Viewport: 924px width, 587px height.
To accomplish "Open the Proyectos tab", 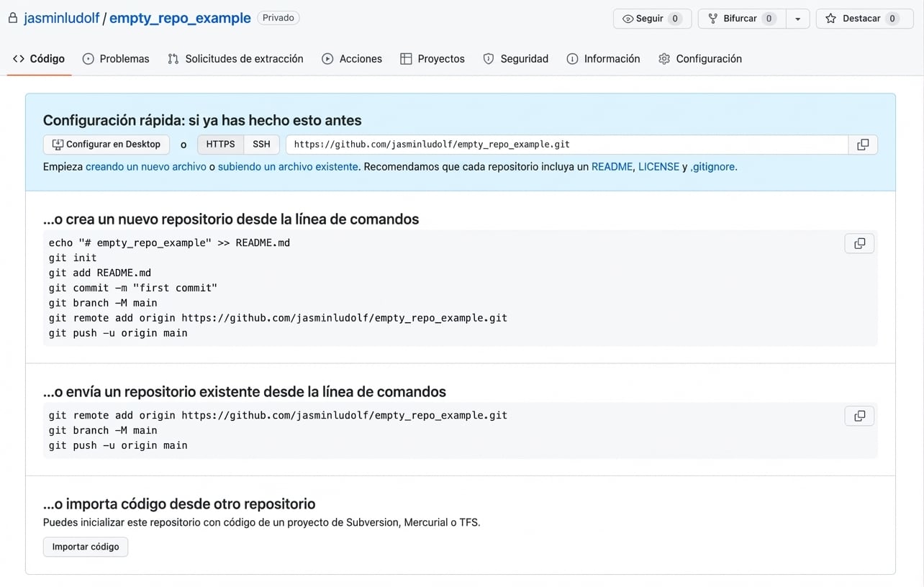I will coord(432,59).
